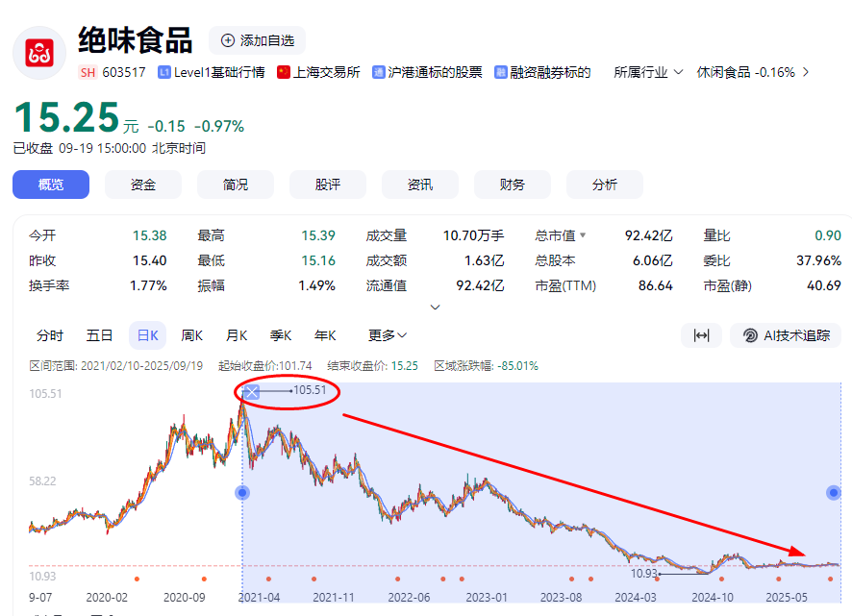The width and height of the screenshot is (852, 616).
Task: Click stock code 603517
Action: (x=124, y=72)
